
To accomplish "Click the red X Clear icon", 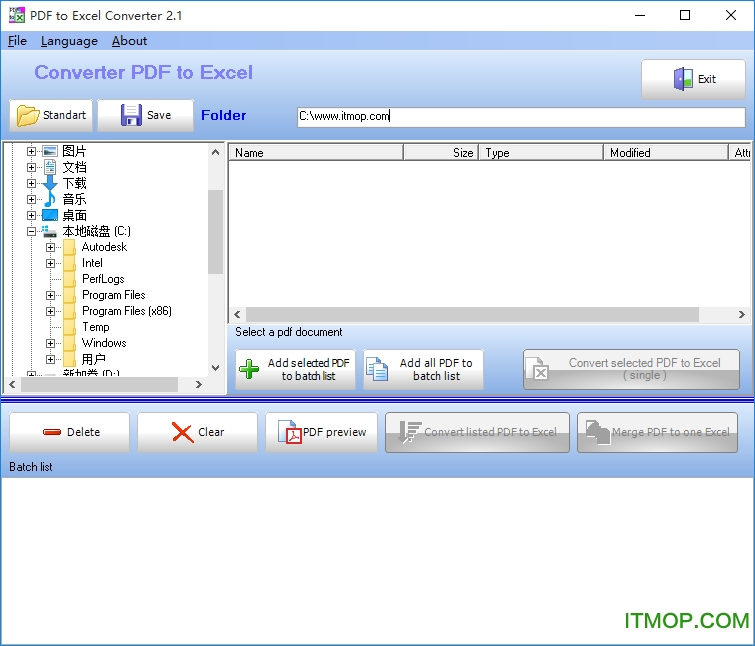I will click(x=182, y=432).
